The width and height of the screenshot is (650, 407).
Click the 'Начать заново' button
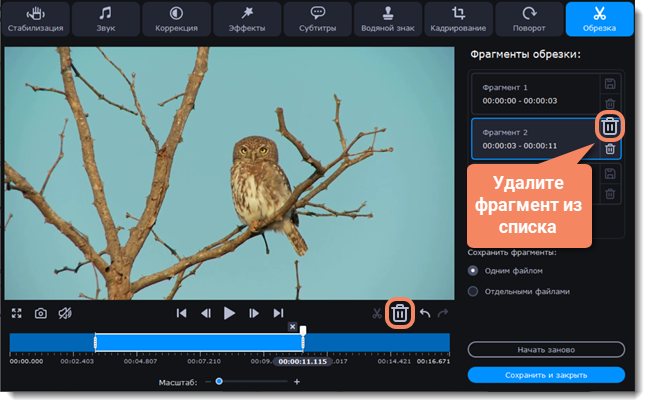pyautogui.click(x=546, y=349)
